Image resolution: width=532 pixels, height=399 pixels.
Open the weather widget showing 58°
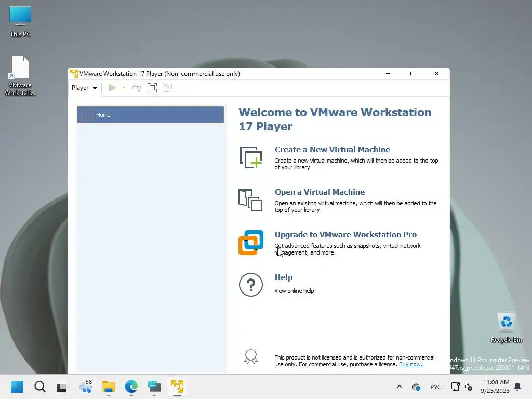(x=86, y=387)
